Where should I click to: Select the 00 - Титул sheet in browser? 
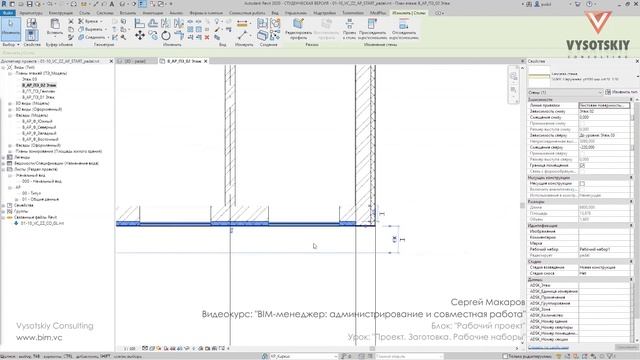(x=31, y=193)
